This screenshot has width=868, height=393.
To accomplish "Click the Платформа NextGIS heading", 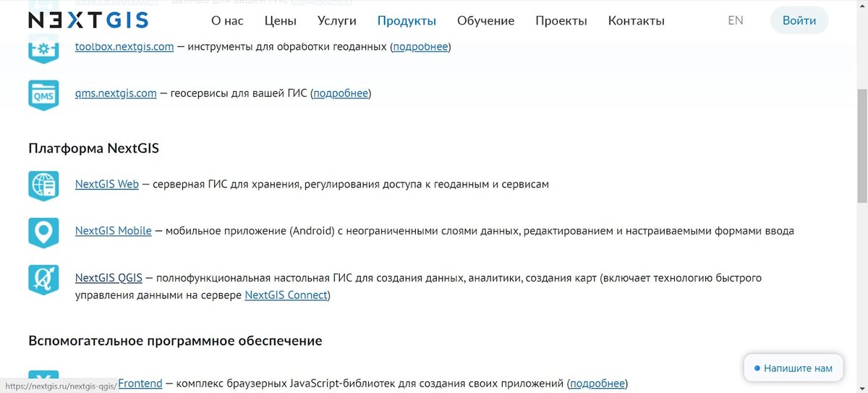I will (x=94, y=148).
